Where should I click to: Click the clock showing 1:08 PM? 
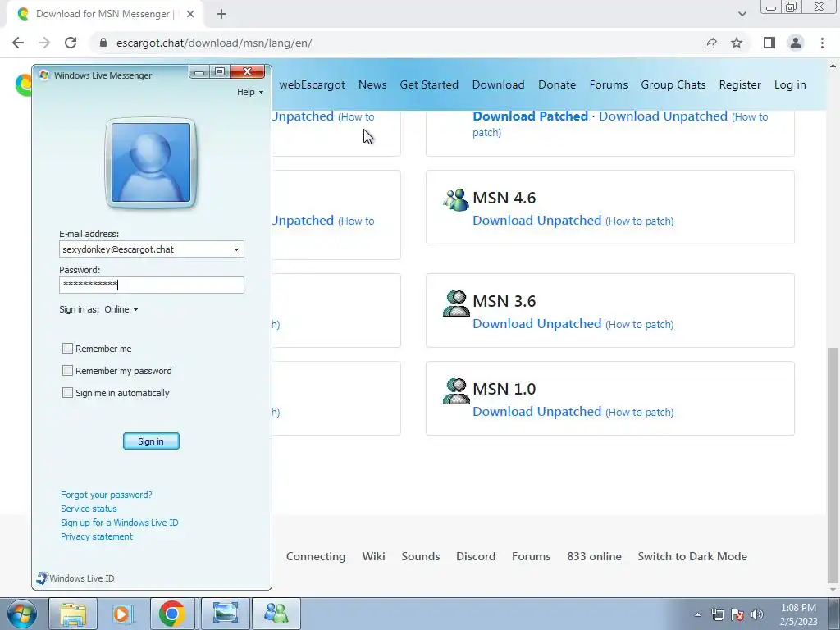[x=798, y=608]
